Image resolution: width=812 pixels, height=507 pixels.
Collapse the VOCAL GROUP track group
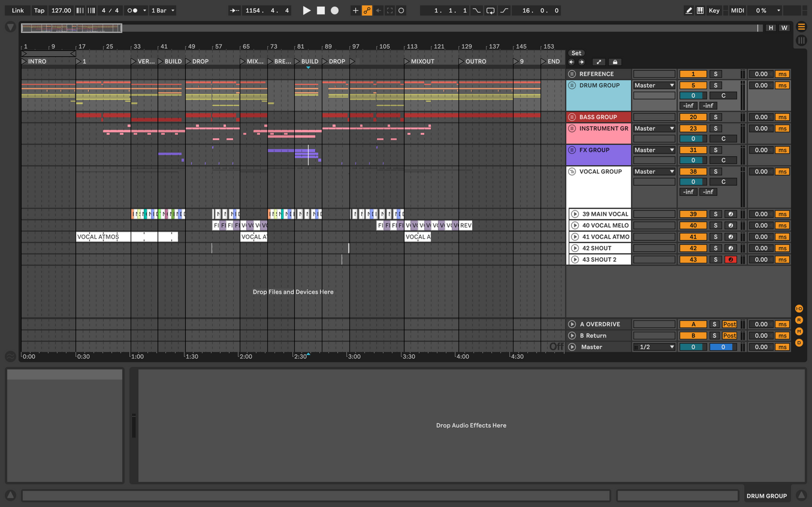click(572, 172)
